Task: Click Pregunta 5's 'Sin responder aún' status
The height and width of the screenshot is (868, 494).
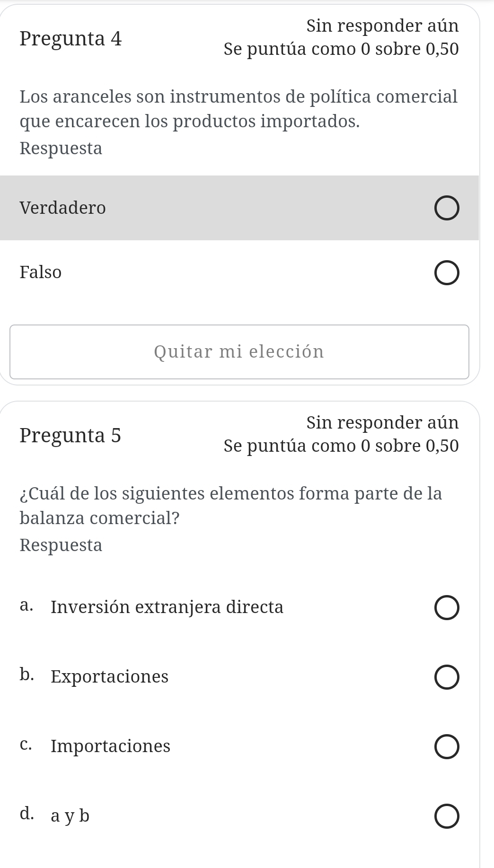Action: coord(382,422)
